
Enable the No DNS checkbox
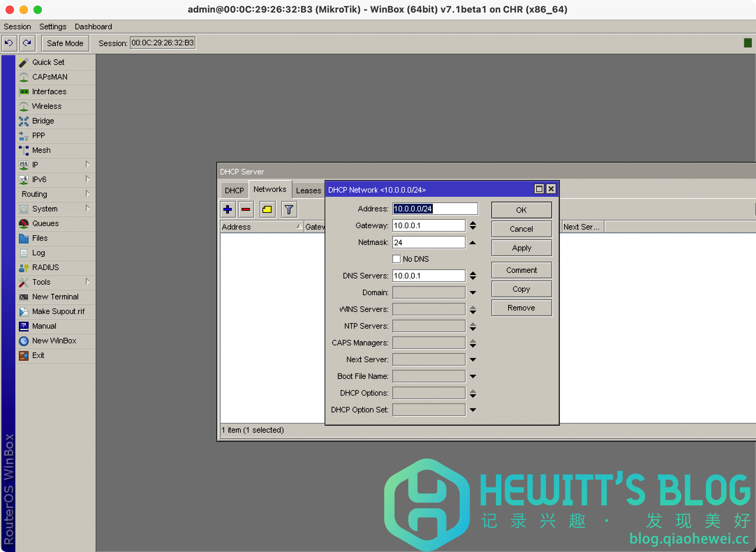pos(396,259)
